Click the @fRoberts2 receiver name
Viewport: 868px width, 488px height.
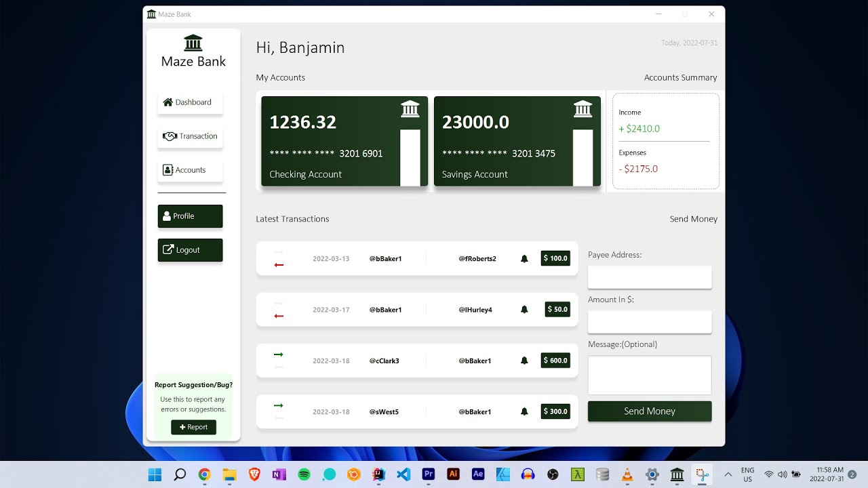[x=477, y=259]
